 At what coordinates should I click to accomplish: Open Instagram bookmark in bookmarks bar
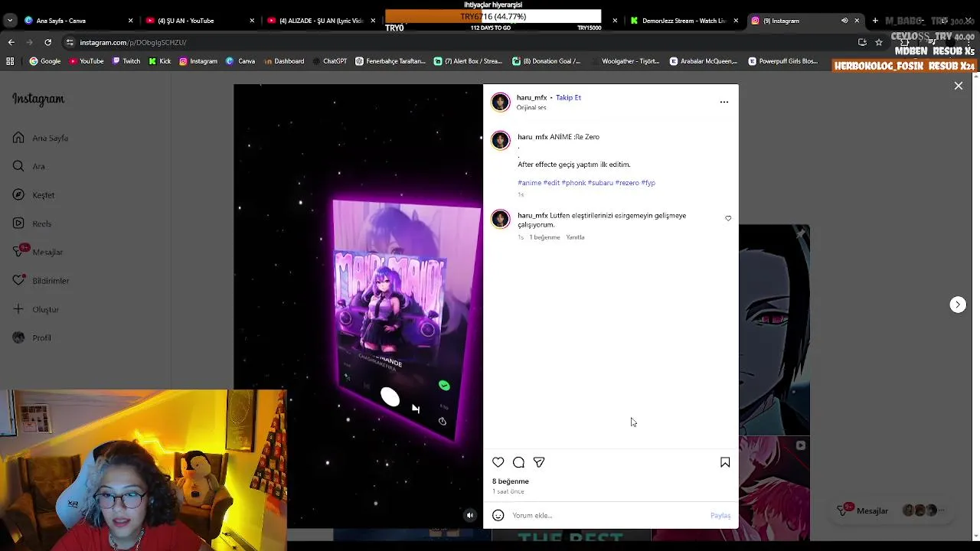198,61
